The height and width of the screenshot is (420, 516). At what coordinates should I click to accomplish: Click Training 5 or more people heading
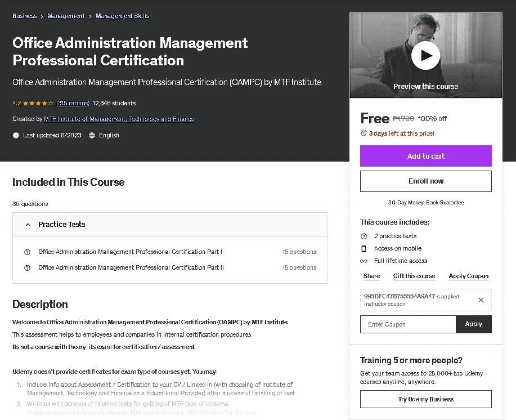pos(411,360)
